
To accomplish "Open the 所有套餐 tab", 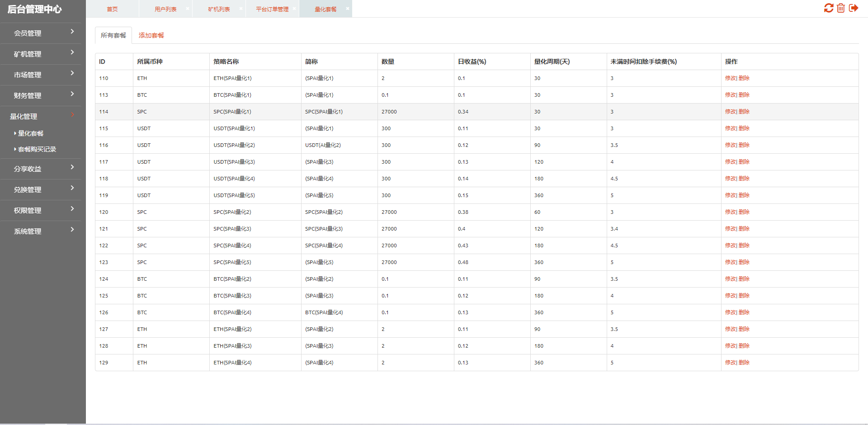I will tap(113, 35).
